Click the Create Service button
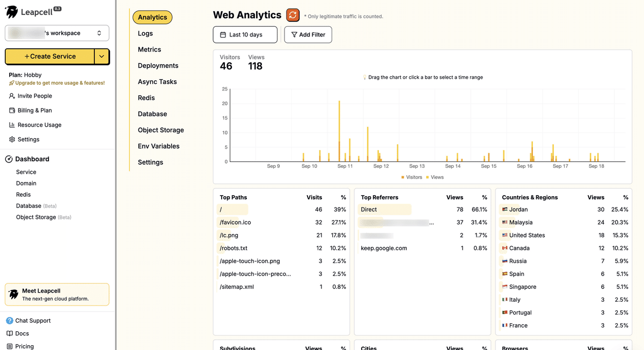The width and height of the screenshot is (644, 350). click(x=50, y=56)
